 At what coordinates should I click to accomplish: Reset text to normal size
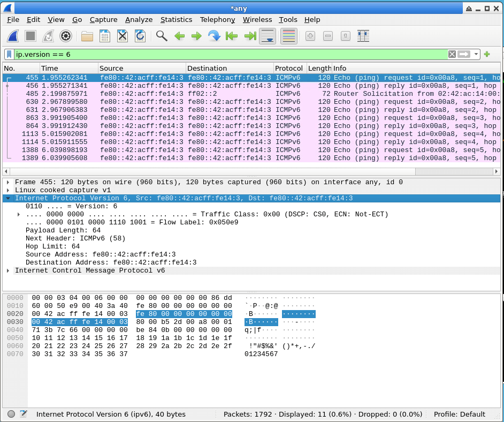346,36
